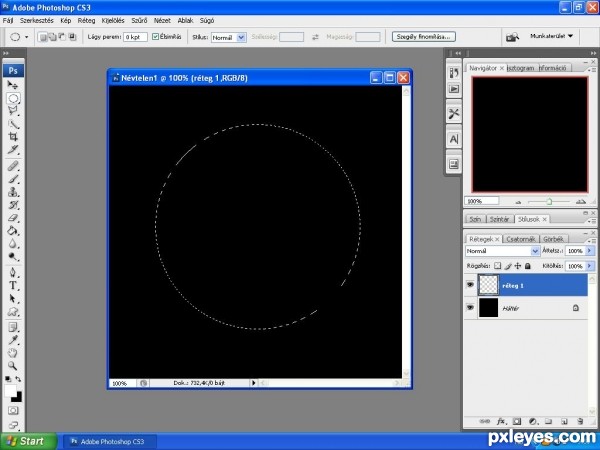Click Adobe Photoshop CS3 taskbar button
The image size is (600, 450).
[x=109, y=442]
